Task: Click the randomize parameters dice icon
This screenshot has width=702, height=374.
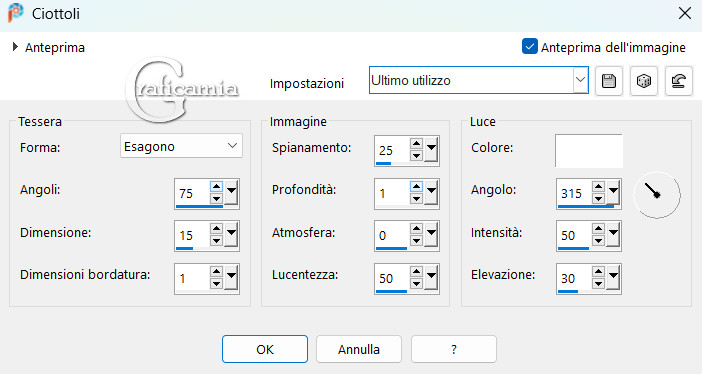Action: [643, 81]
